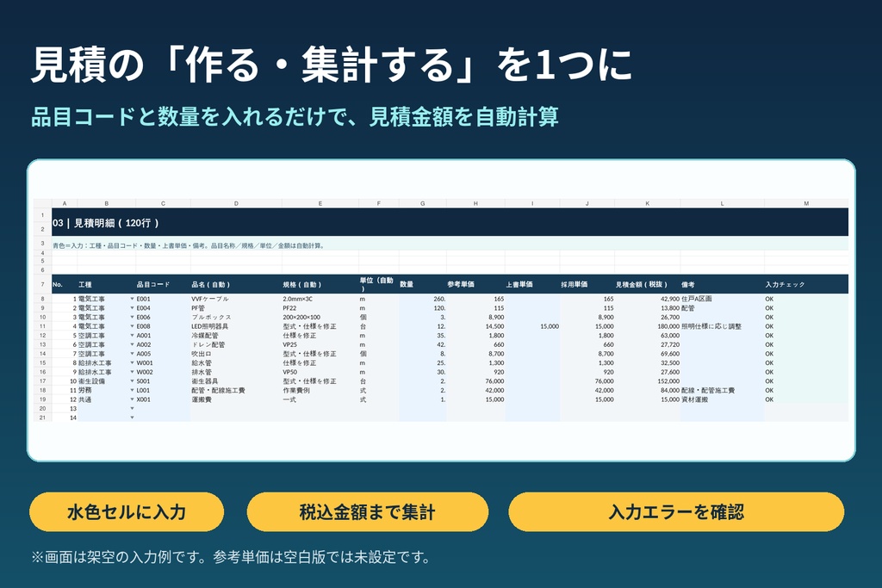Image resolution: width=882 pixels, height=588 pixels.
Task: Click the 入力チェック column header cell
Action: (x=806, y=284)
